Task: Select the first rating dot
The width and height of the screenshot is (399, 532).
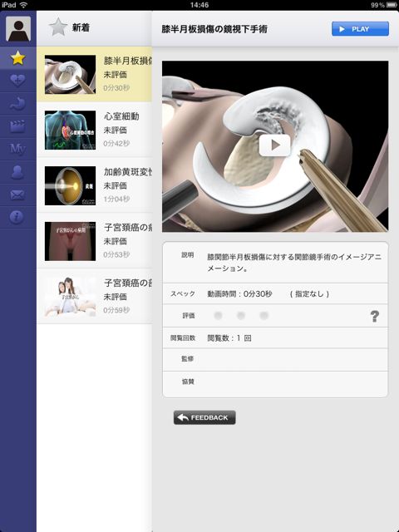Action: click(218, 316)
